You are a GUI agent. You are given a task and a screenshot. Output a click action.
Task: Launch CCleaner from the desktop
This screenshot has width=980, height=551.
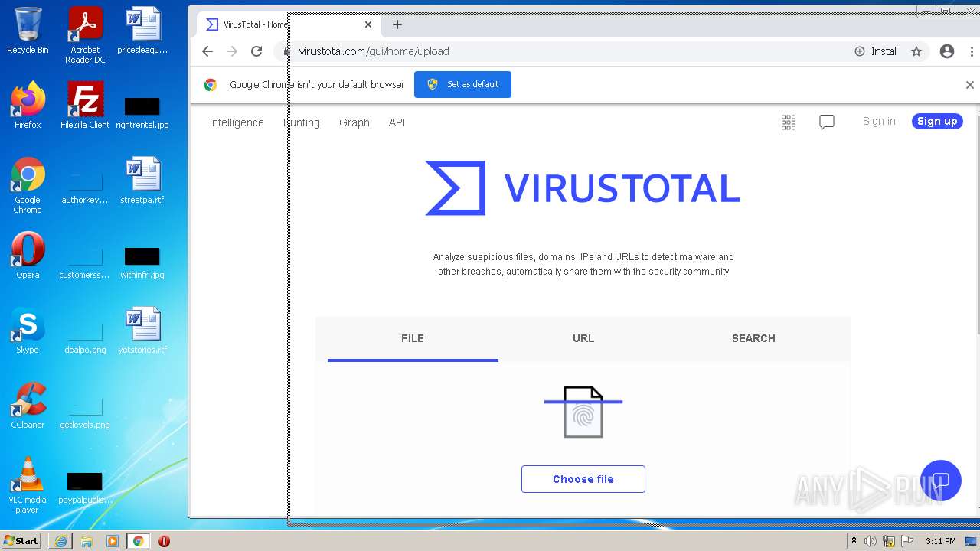click(28, 406)
